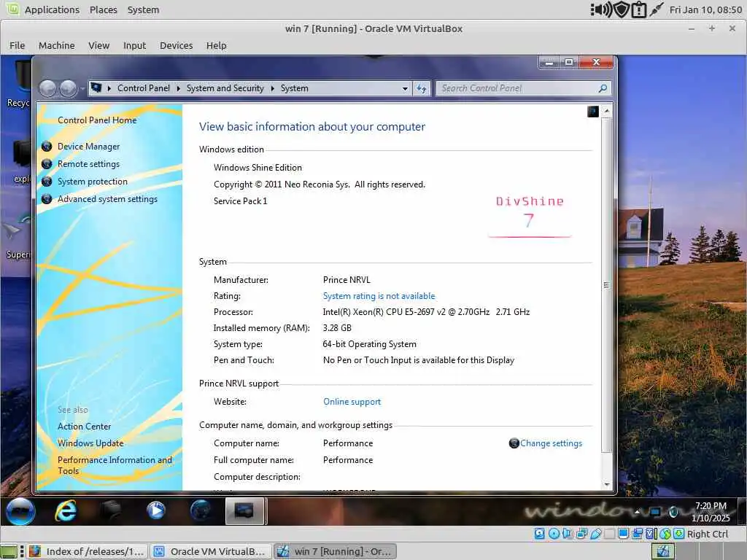Click the shield icon in top panel
This screenshot has height=560, width=747.
click(x=621, y=9)
